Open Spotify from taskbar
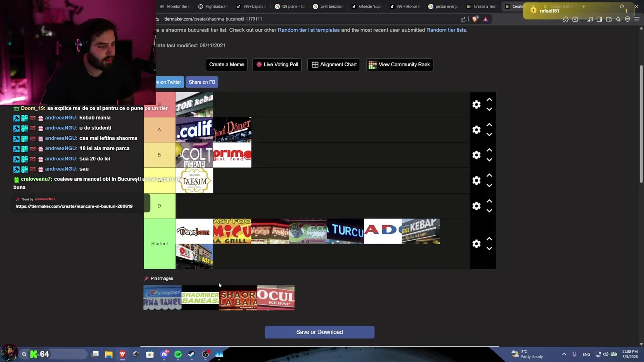This screenshot has width=644, height=362. point(178,354)
